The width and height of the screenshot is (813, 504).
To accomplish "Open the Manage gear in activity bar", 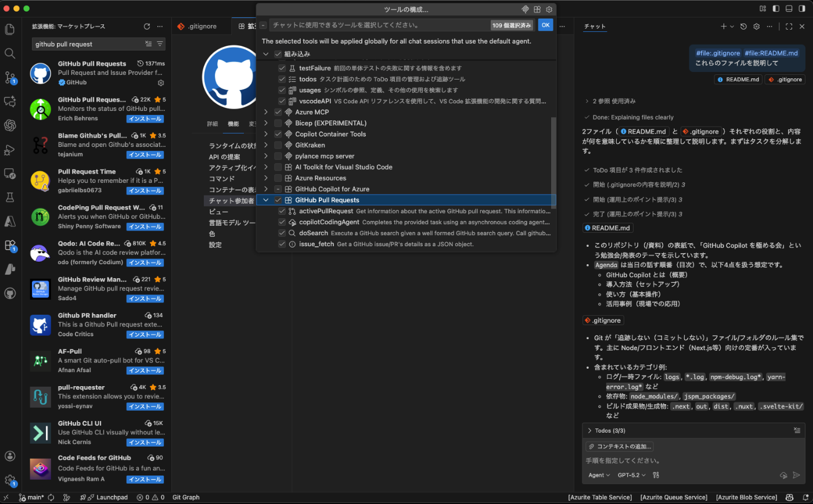I will point(9,480).
